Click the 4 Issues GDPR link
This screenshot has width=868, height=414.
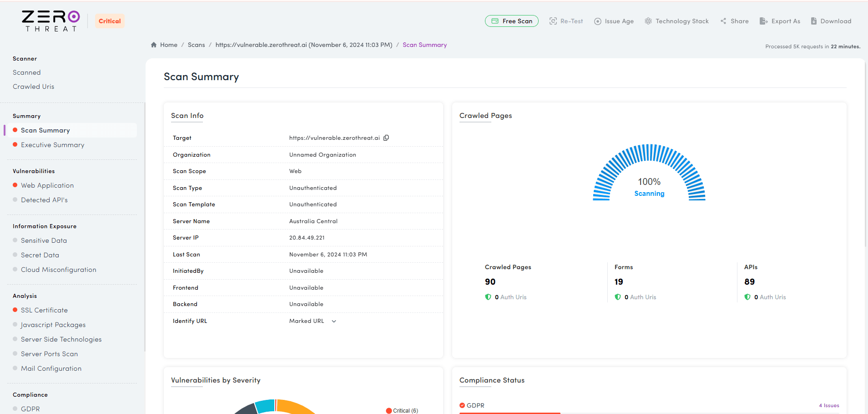(x=829, y=405)
